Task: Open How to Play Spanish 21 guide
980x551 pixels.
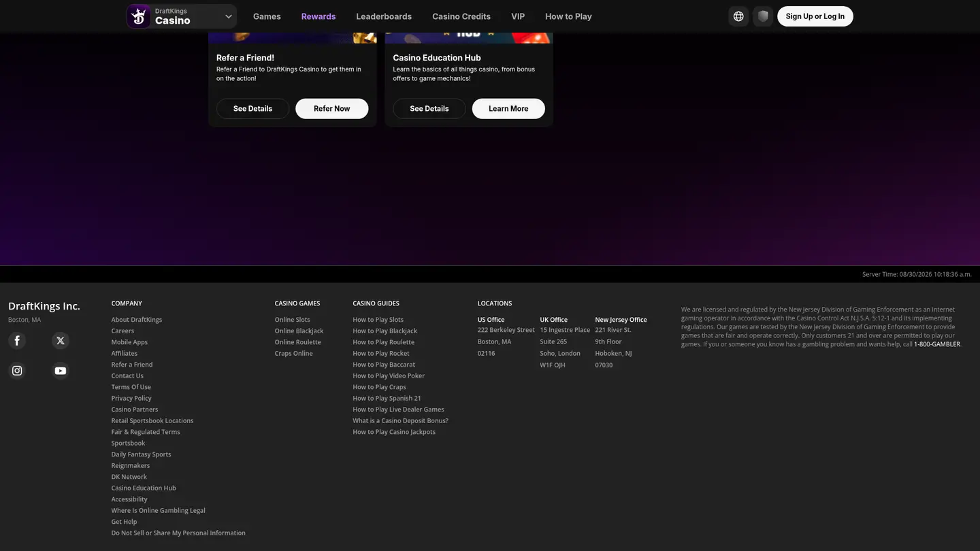Action: 387,399
